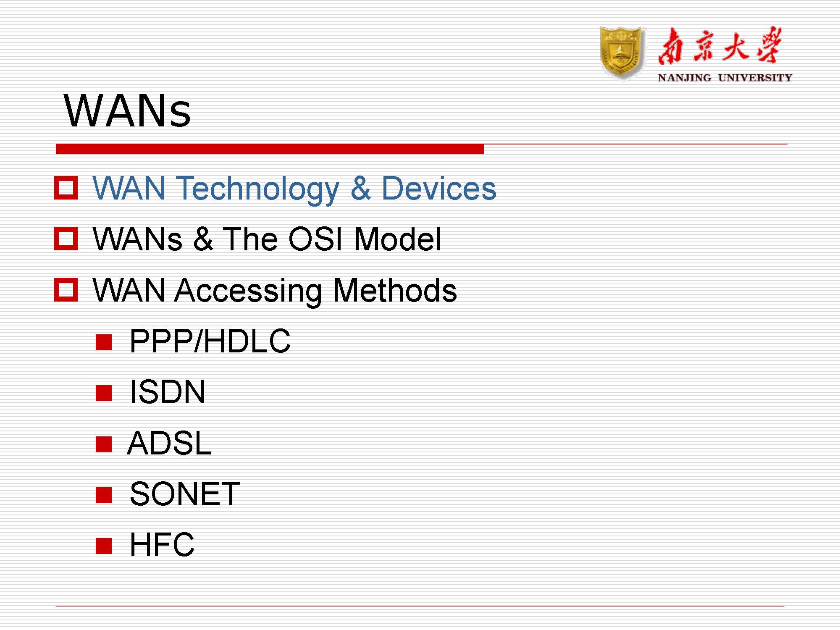
Task: Click the WANs slide title
Action: 127,111
